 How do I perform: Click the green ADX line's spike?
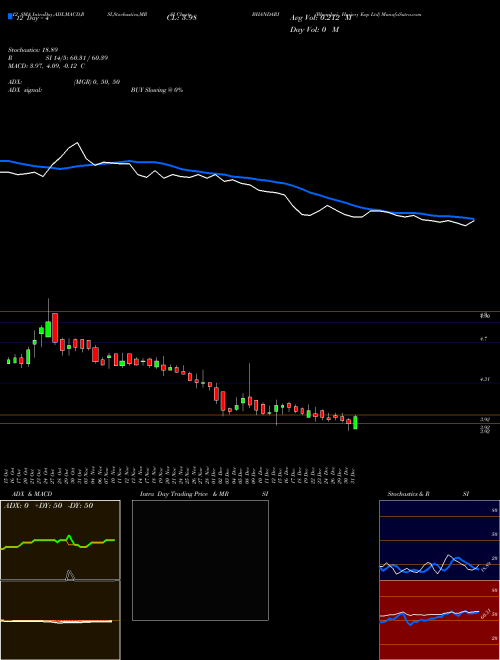[x=69, y=538]
